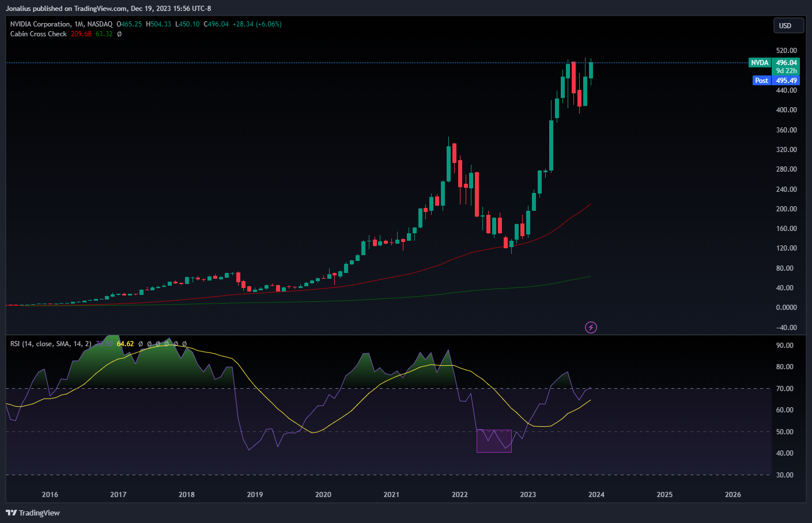Select the RSI (14, close, SMA, 14, 2) legend

[x=51, y=344]
